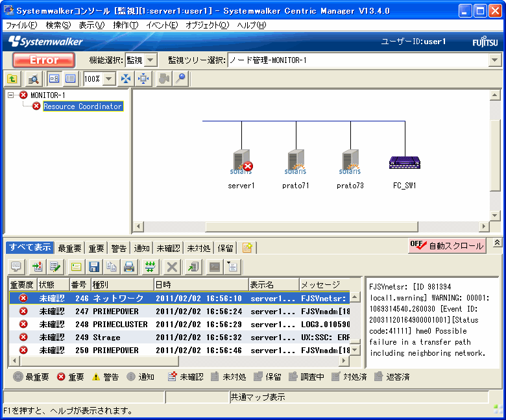Select the server1 node icon
506x420 pixels.
241,162
